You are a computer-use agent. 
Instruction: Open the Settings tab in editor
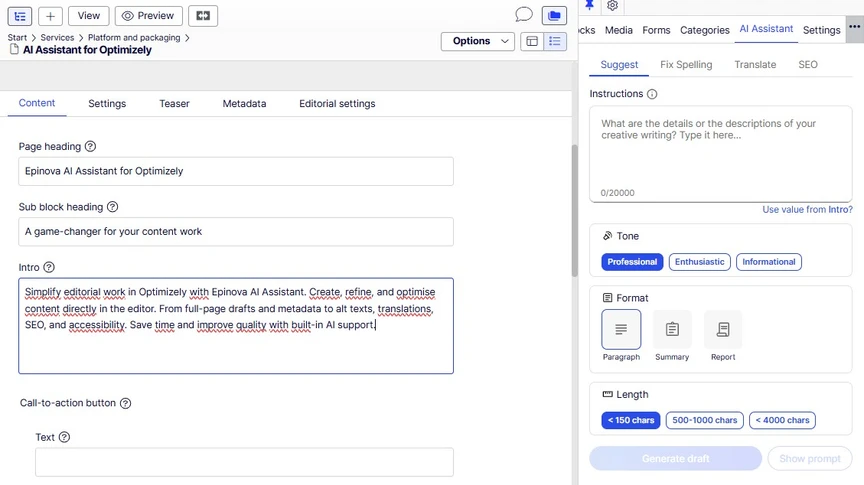[107, 104]
